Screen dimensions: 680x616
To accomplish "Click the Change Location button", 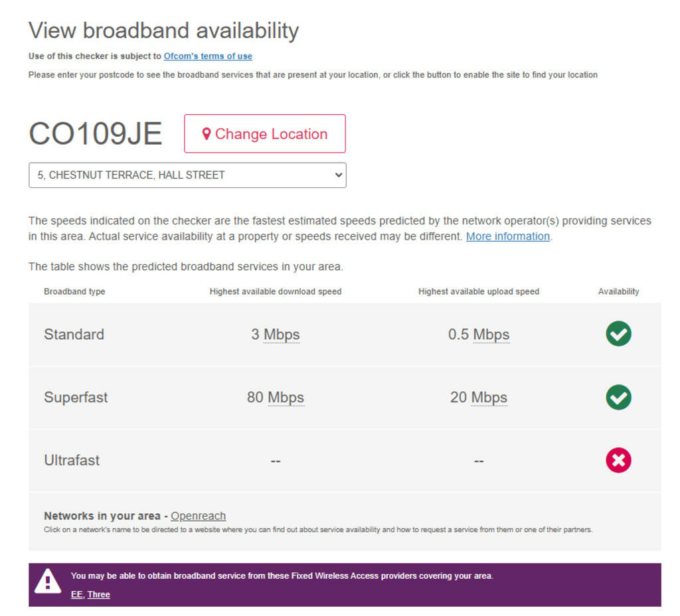I will tap(264, 134).
